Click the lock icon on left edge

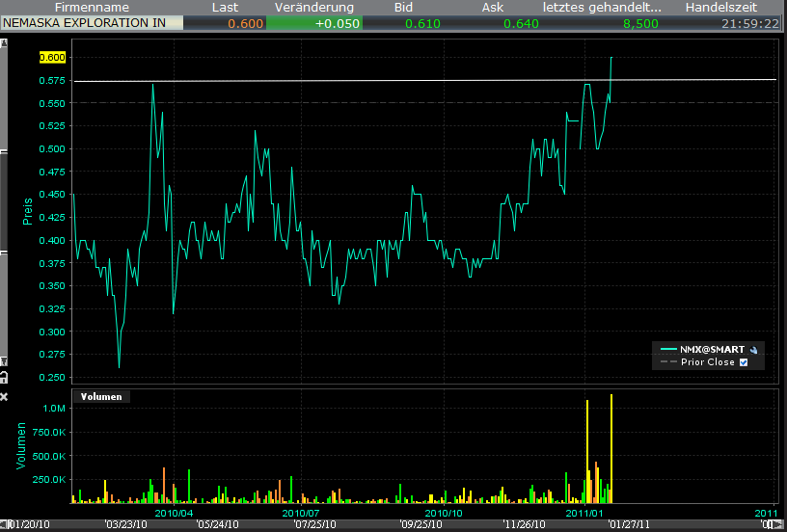4,376
